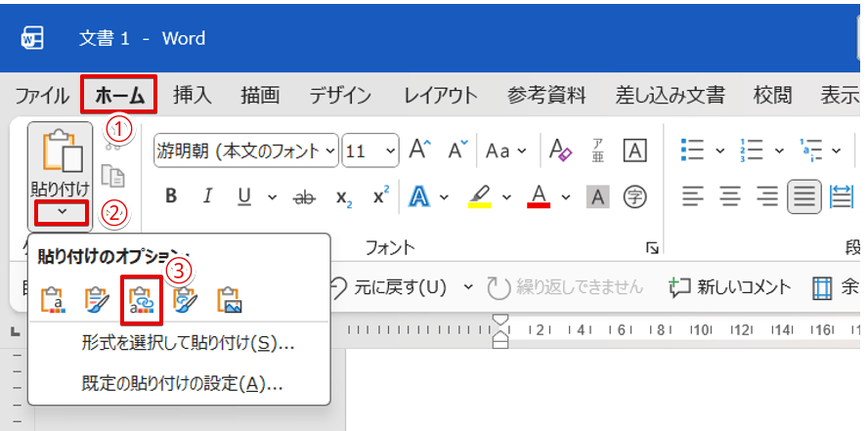Screen dimensions: 868x431
Task: Apply yellow text highlight color
Action: point(479,195)
